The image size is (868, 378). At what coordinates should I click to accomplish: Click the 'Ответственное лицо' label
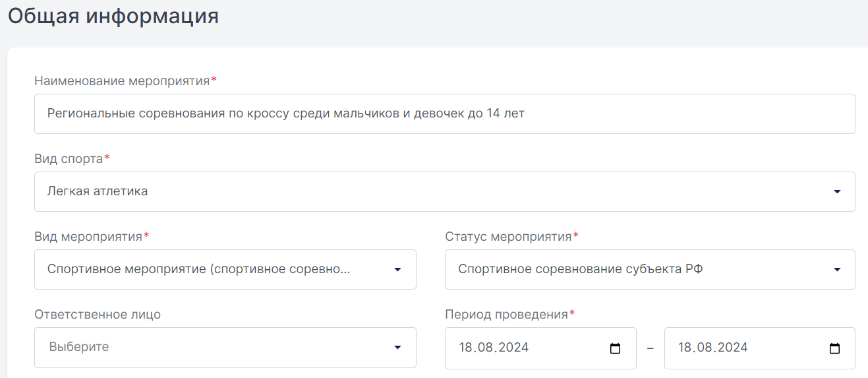98,315
